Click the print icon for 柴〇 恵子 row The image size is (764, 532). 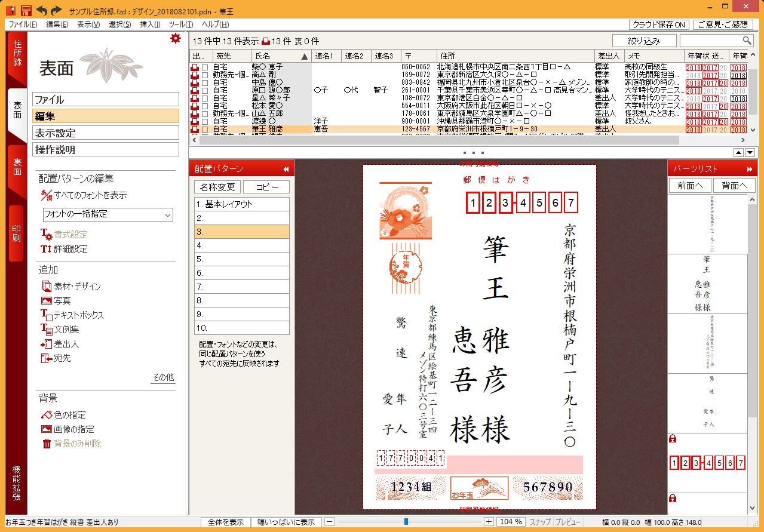point(194,67)
